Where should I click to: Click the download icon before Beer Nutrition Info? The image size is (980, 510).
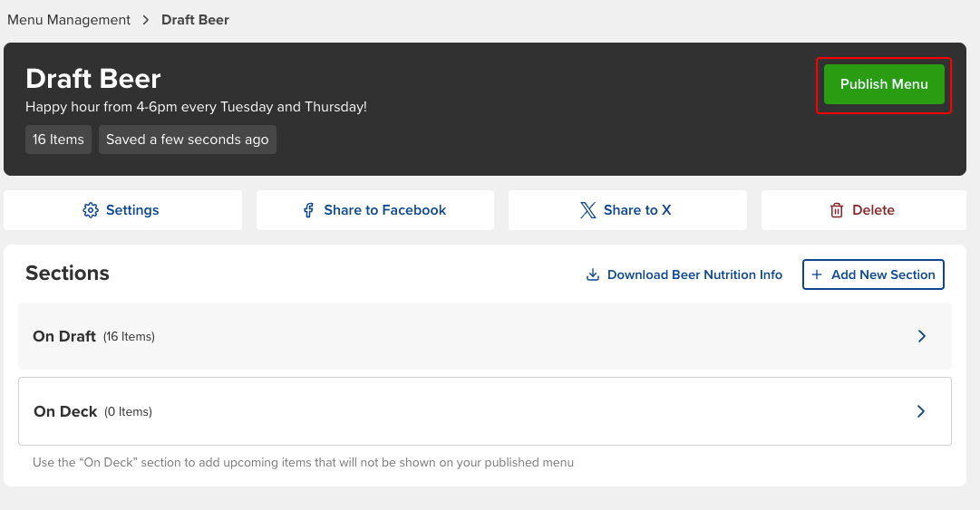(x=593, y=274)
